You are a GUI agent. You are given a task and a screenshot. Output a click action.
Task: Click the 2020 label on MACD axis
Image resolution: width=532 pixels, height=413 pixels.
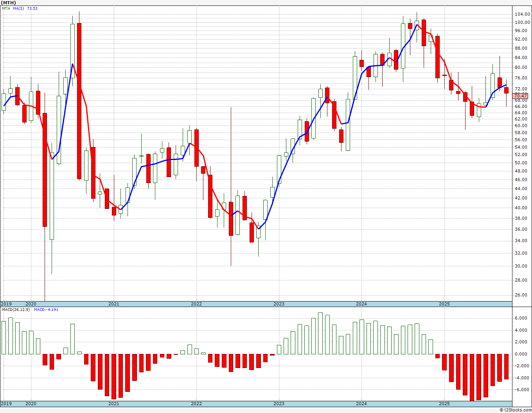(31, 404)
